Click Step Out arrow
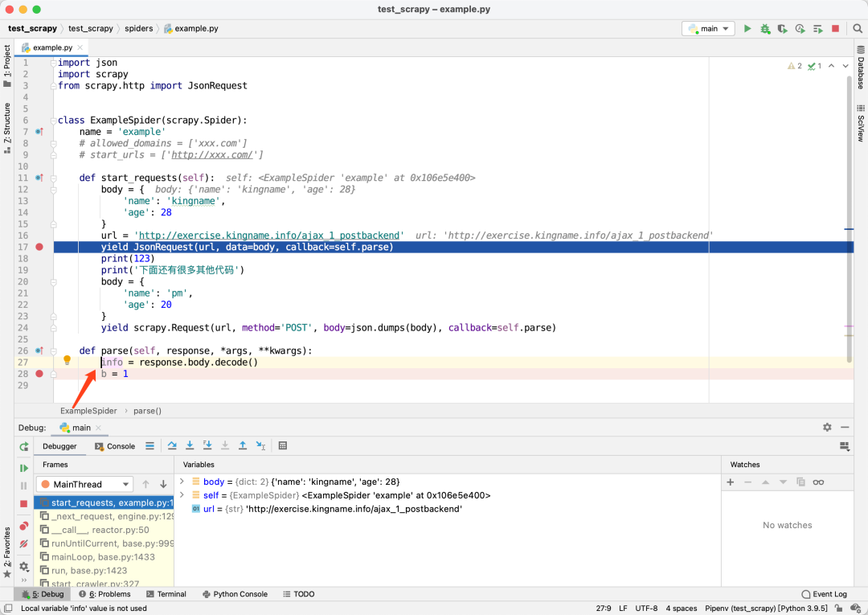This screenshot has width=868, height=615. click(243, 445)
